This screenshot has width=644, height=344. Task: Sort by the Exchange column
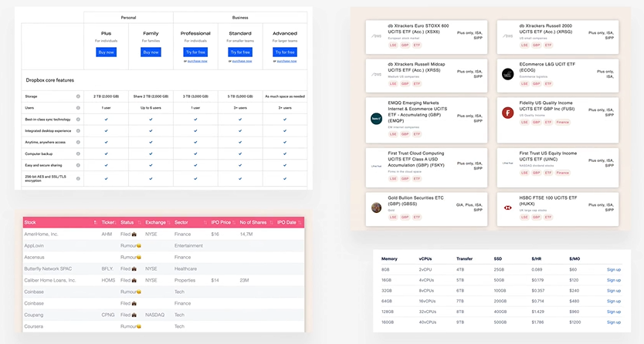pyautogui.click(x=168, y=222)
